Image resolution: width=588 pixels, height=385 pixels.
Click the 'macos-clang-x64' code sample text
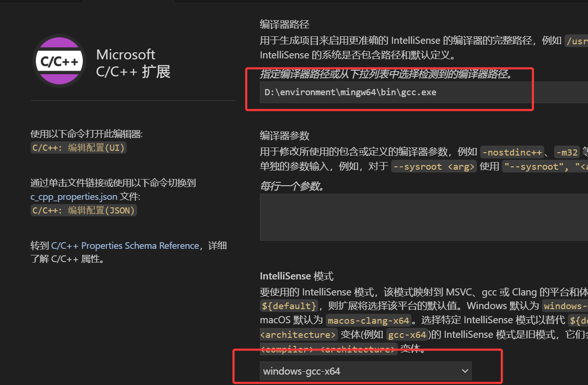[x=369, y=320]
